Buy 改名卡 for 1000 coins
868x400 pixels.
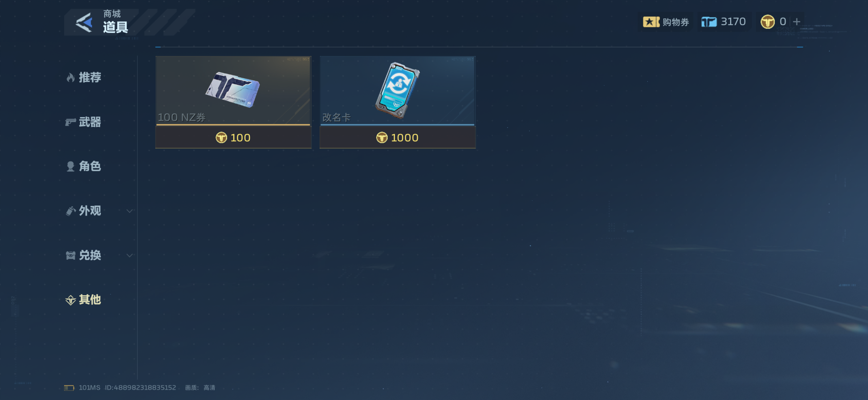[x=398, y=137]
